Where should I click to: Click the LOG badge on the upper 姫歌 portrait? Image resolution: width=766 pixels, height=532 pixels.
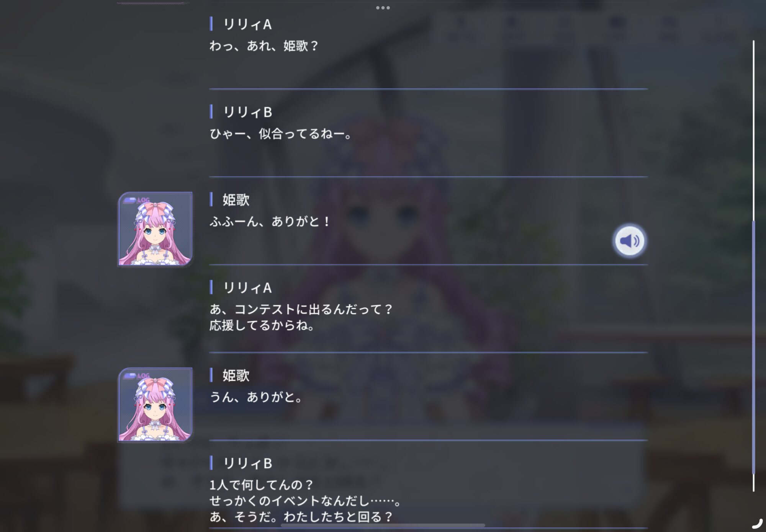point(137,200)
